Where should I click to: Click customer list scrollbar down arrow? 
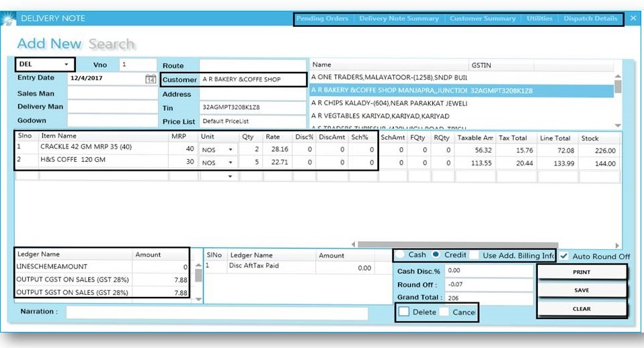618,125
